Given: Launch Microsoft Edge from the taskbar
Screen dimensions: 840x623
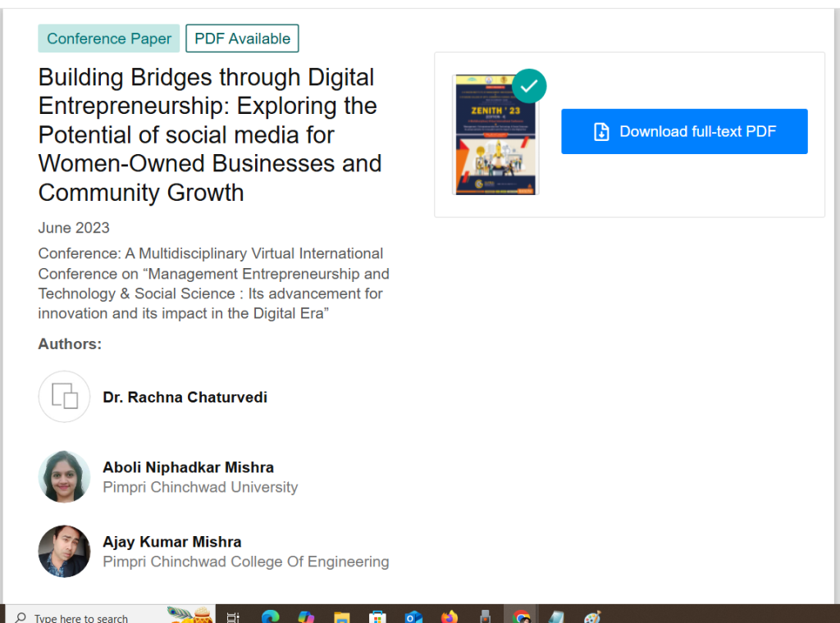Looking at the screenshot, I should tap(271, 616).
